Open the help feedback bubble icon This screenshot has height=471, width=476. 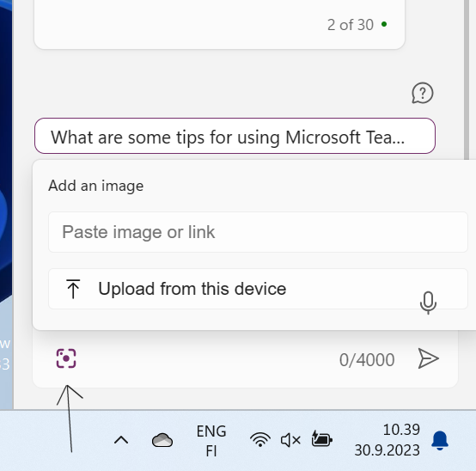[x=422, y=93]
